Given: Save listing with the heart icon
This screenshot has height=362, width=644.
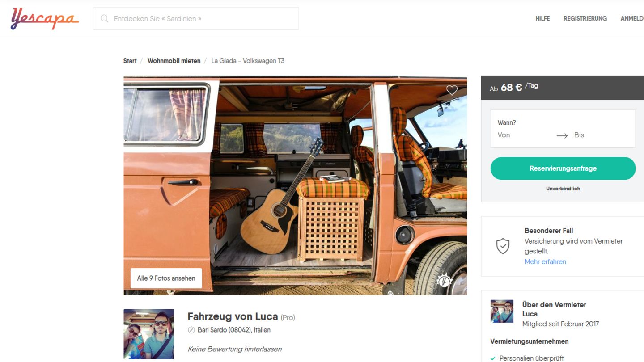Looking at the screenshot, I should coord(452,90).
